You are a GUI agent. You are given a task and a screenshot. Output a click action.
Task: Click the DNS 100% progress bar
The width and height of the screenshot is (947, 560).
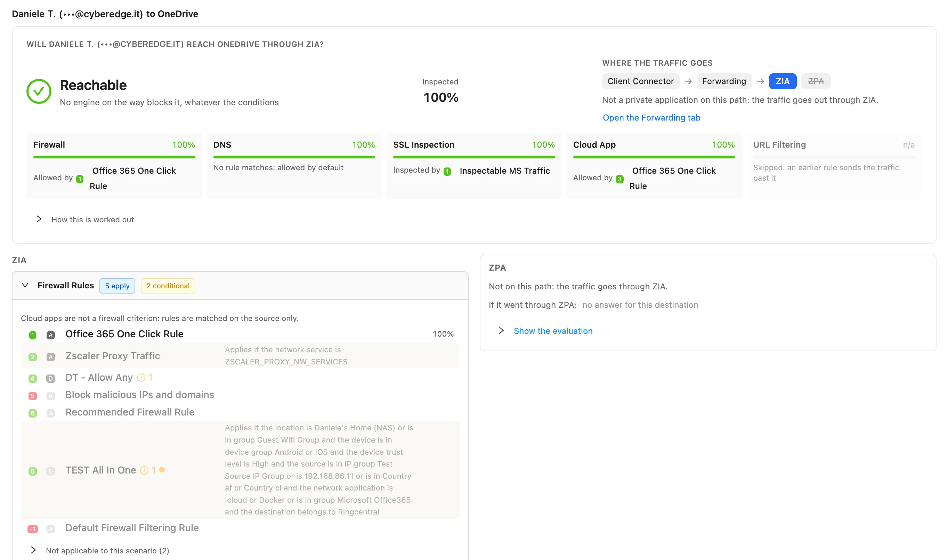[294, 157]
